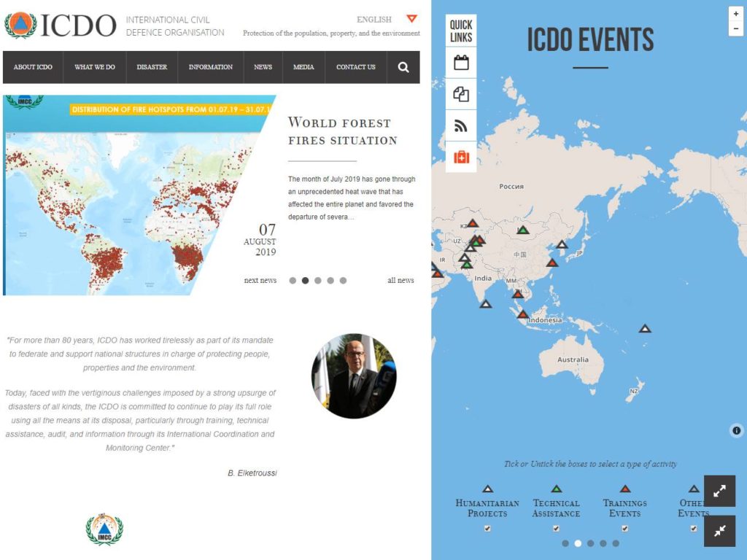Untick the Trainings Events checkbox

(624, 528)
